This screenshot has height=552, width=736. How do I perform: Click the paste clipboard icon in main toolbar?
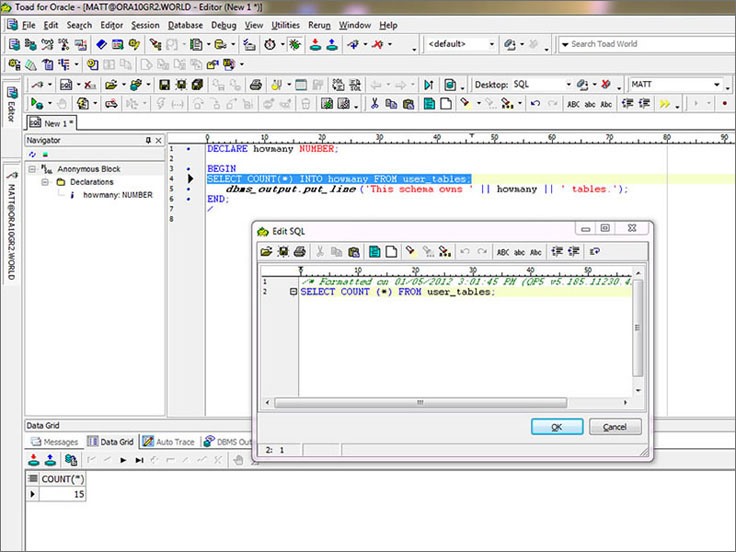(x=408, y=104)
